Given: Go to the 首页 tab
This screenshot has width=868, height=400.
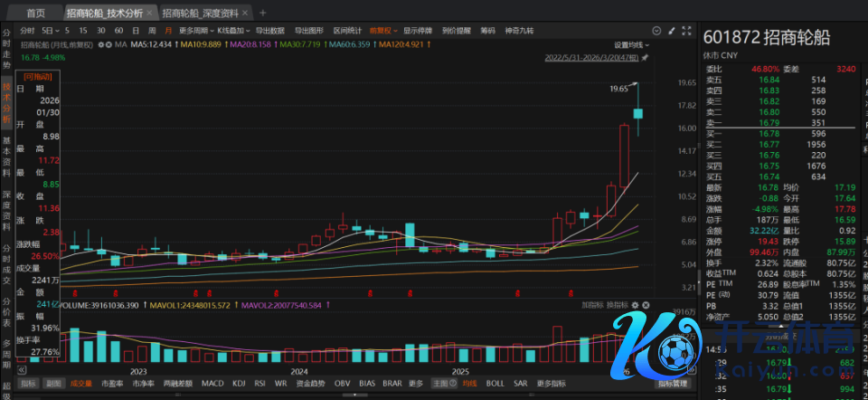Looking at the screenshot, I should pyautogui.click(x=35, y=13).
